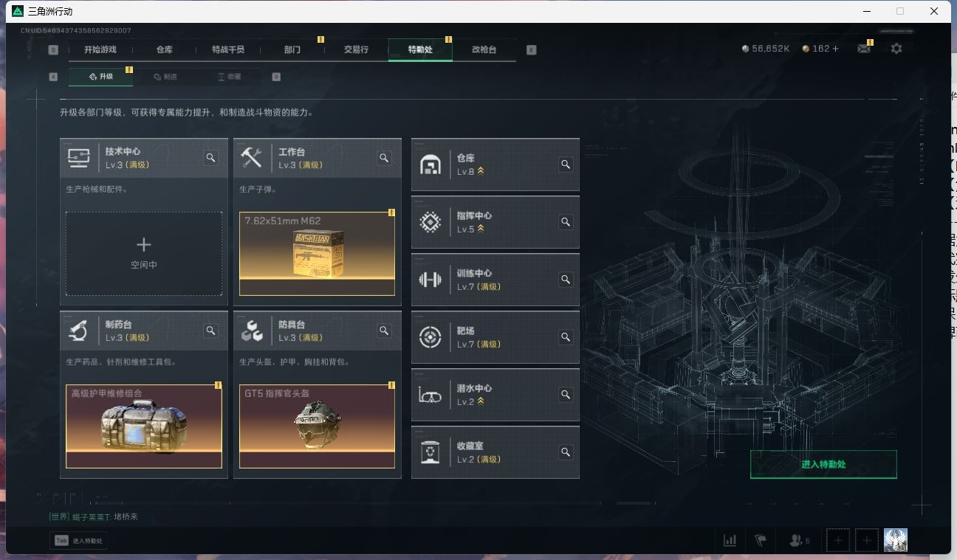Select the idle 空闲中 production slot
957x560 pixels.
tap(144, 254)
